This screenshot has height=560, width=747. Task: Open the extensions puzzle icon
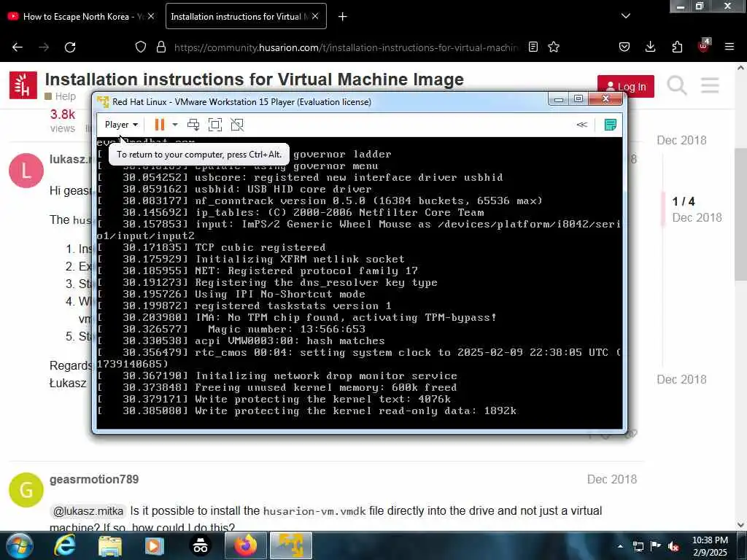point(677,47)
